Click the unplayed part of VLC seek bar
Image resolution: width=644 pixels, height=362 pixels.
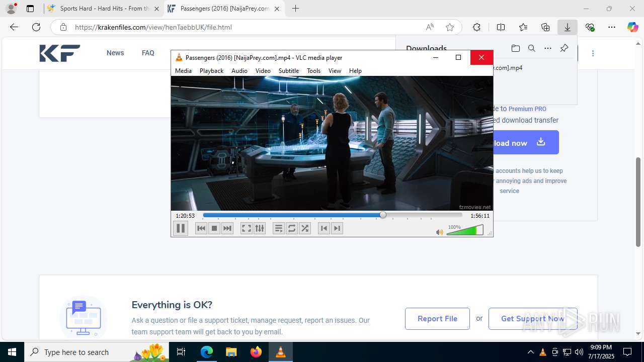point(424,215)
